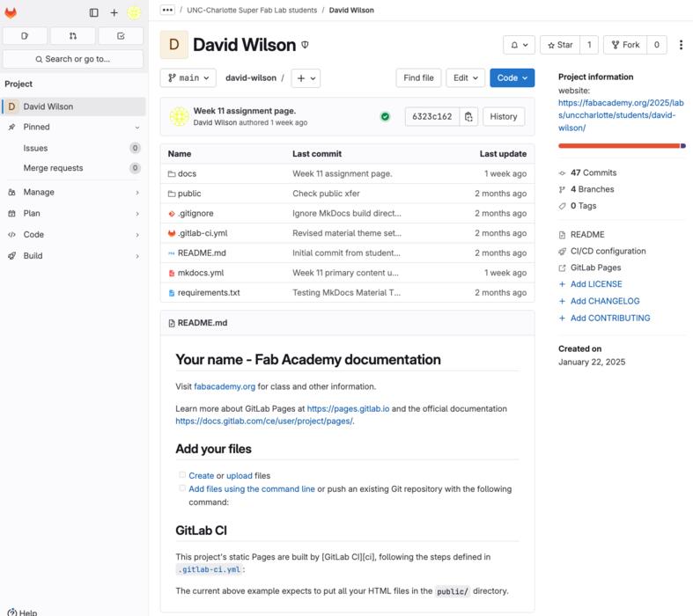This screenshot has height=616, width=693.
Task: Open CI/CD configuration link
Action: point(608,252)
